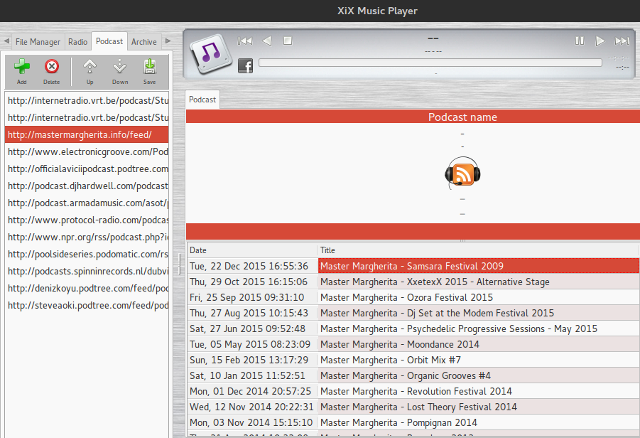Screen dimensions: 640x438
Task: Click the RSS headphones podcast image
Action: pyautogui.click(x=462, y=173)
